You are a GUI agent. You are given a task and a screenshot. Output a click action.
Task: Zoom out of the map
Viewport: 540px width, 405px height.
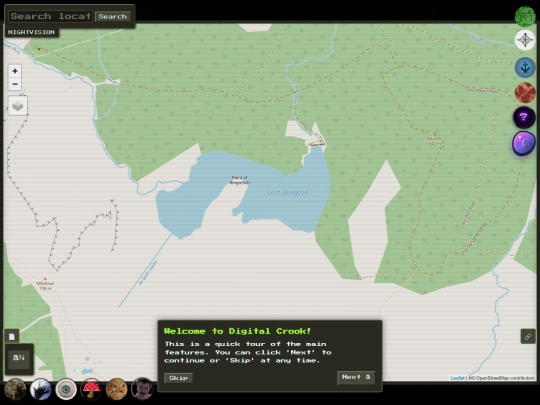pos(15,84)
